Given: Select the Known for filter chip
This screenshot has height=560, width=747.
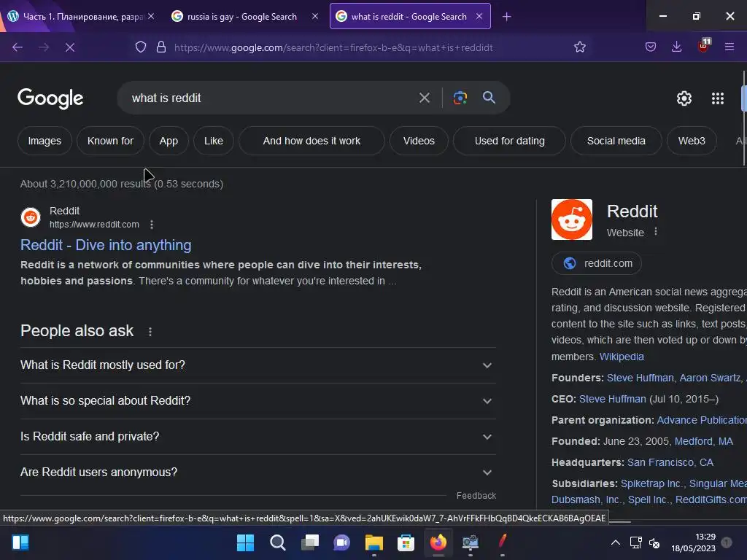Looking at the screenshot, I should 110,141.
